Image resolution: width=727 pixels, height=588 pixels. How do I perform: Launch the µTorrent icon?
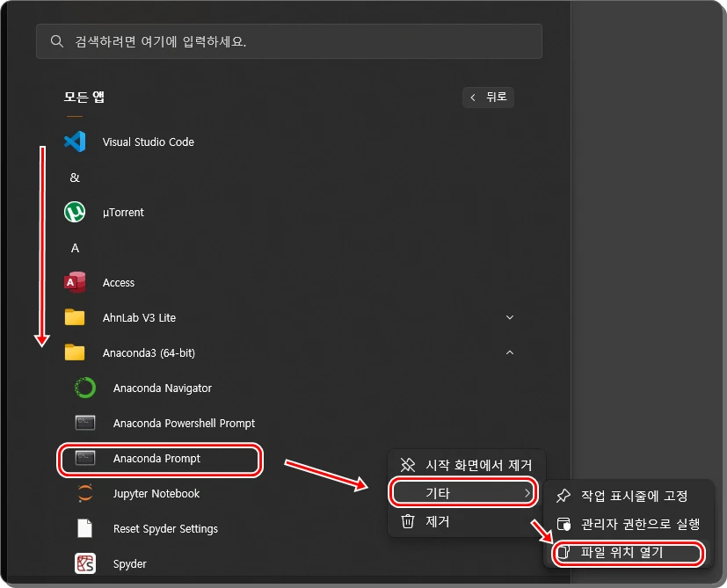[75, 212]
